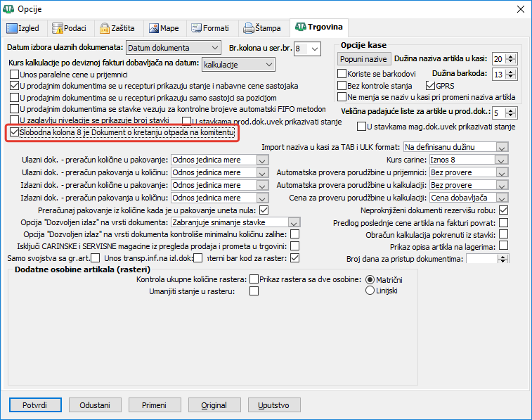Adjust Veličina padajuće liste spinner
The height and width of the screenshot is (420, 532).
point(511,113)
